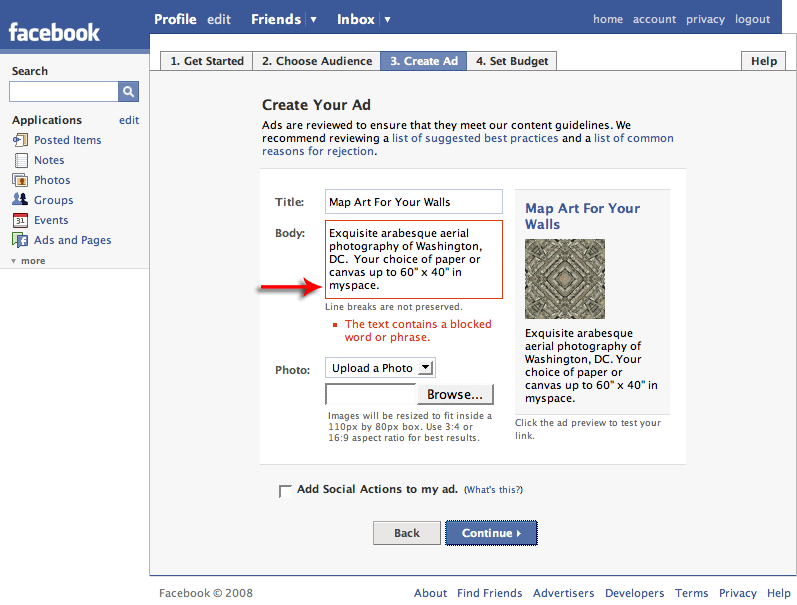Click inside the sidebar Search field
The height and width of the screenshot is (605, 797).
(64, 92)
